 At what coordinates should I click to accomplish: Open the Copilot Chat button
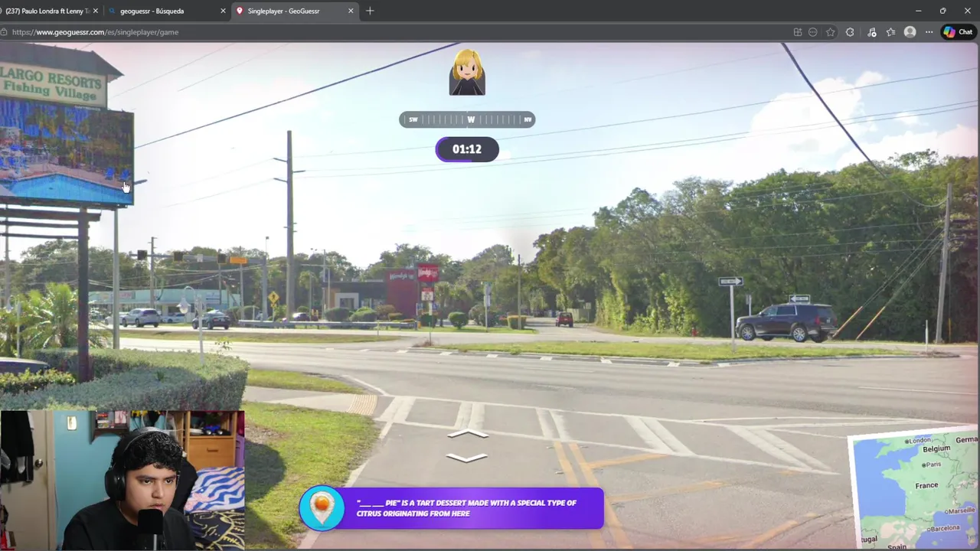point(958,32)
